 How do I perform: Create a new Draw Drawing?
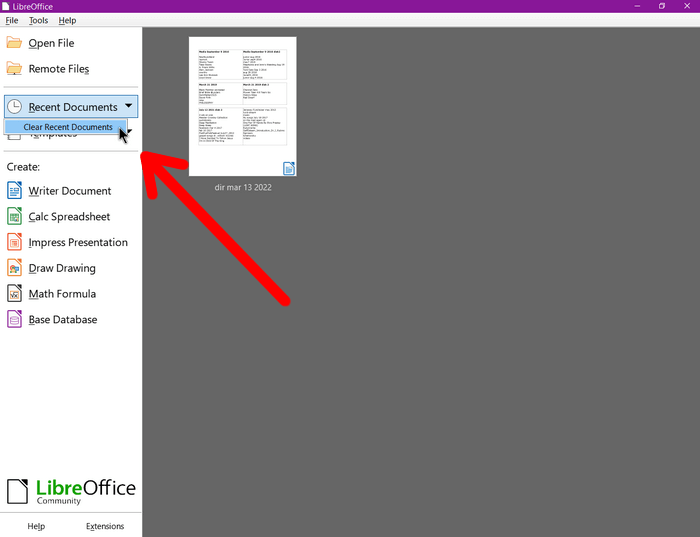pyautogui.click(x=62, y=268)
